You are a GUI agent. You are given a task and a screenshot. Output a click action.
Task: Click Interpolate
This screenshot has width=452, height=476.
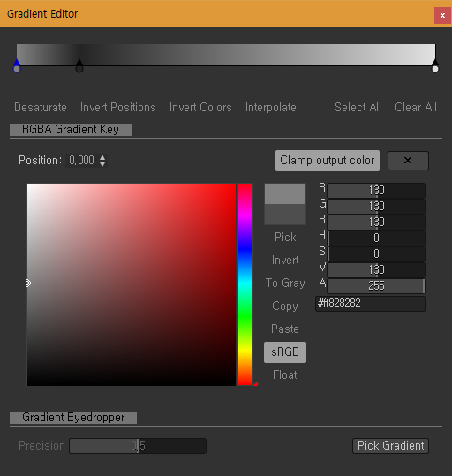click(x=271, y=107)
